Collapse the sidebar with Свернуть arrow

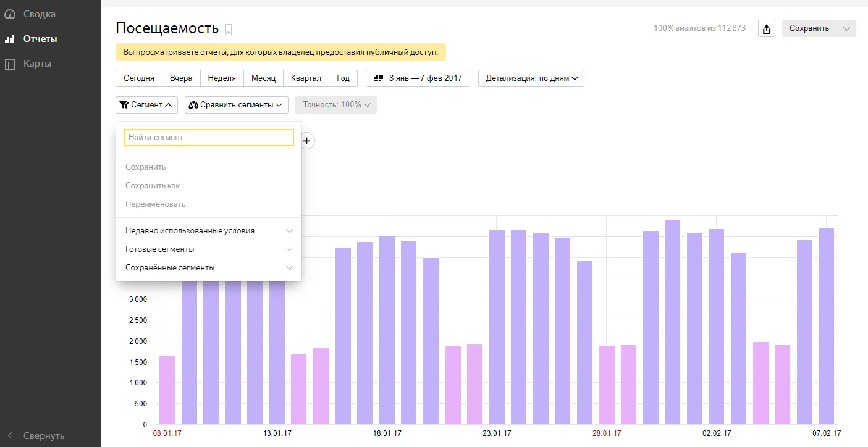click(10, 435)
